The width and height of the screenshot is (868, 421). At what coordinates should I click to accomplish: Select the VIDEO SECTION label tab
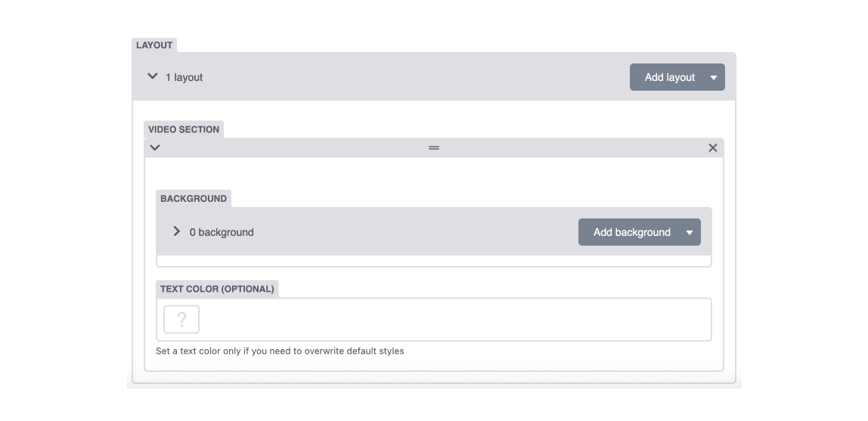184,129
